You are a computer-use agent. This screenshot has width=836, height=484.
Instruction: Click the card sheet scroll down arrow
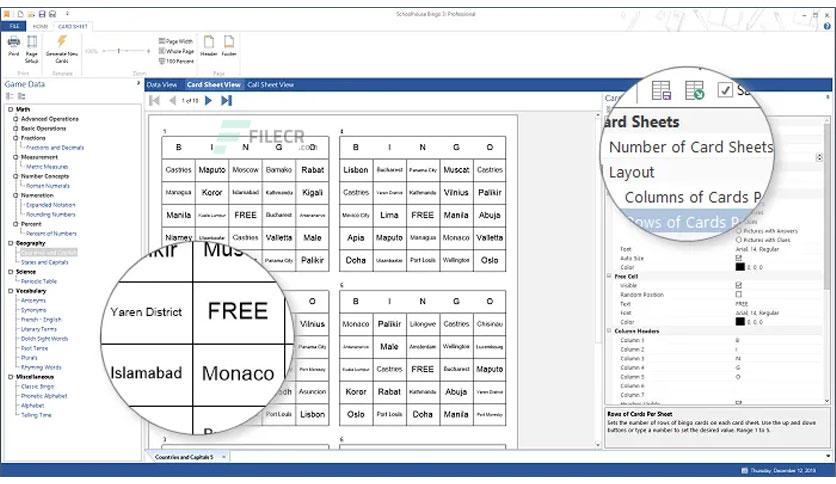pyautogui.click(x=598, y=445)
